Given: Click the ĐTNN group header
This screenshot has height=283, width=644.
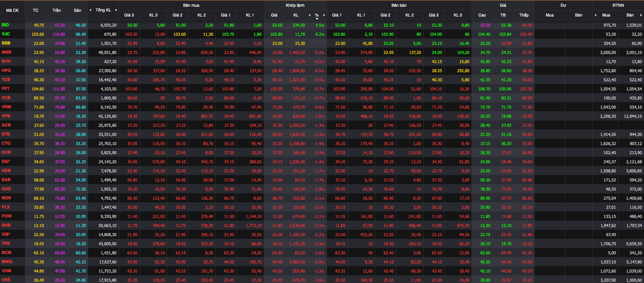Looking at the screenshot, I should click(618, 5).
